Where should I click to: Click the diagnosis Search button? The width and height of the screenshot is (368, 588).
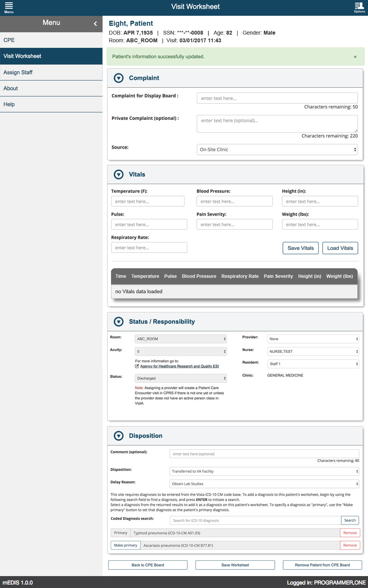pyautogui.click(x=350, y=520)
